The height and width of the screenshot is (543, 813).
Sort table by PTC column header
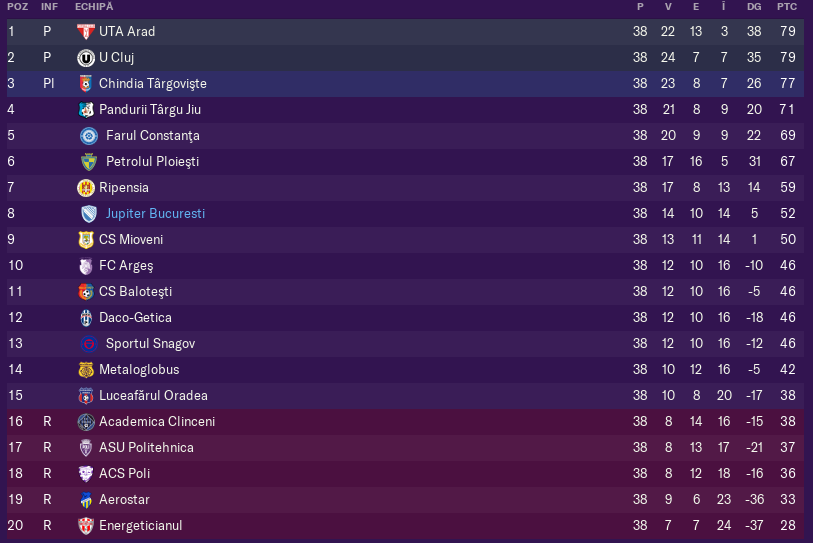click(x=787, y=7)
